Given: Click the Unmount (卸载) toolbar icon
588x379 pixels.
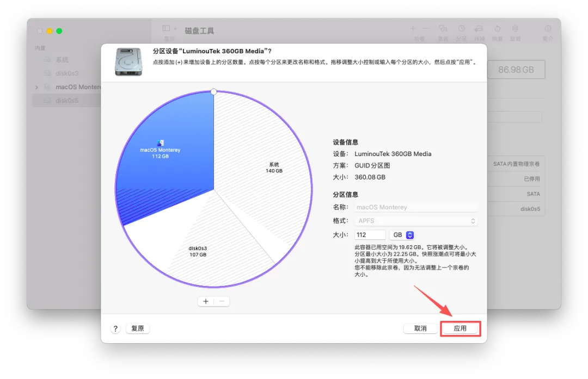Looking at the screenshot, I should (x=515, y=28).
